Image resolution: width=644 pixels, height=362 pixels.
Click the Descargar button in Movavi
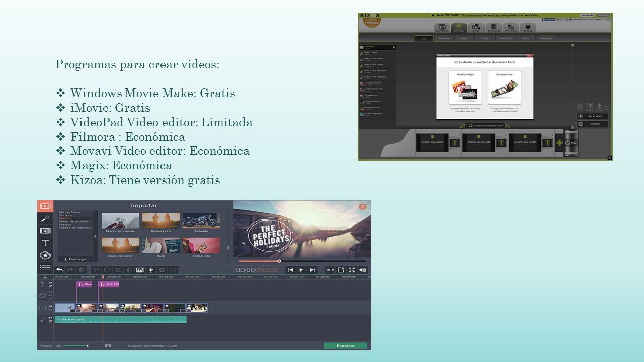[75, 259]
